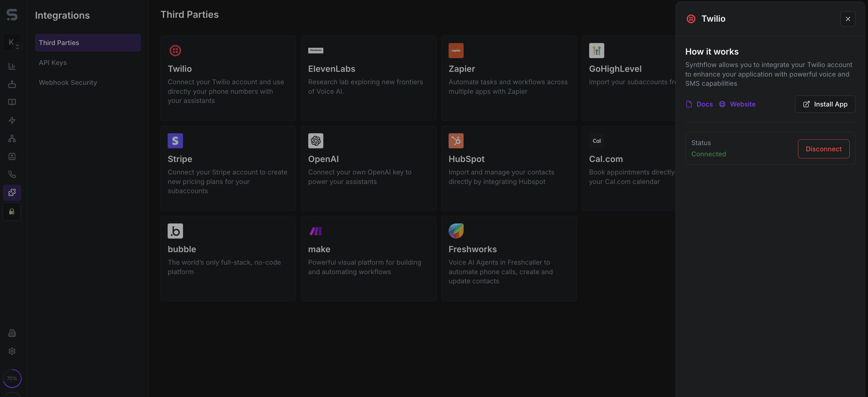This screenshot has height=397, width=868.
Task: Click the Synthflow S logo
Action: point(12,15)
